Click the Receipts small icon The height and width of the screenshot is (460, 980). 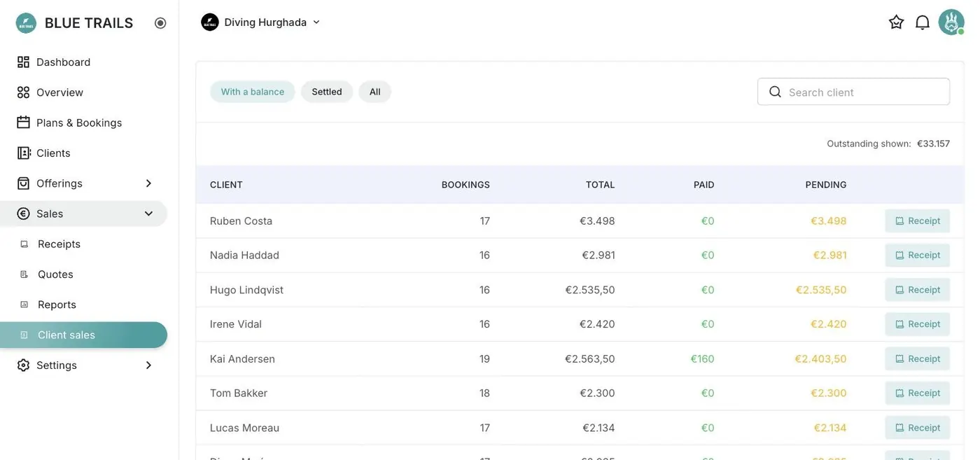24,244
